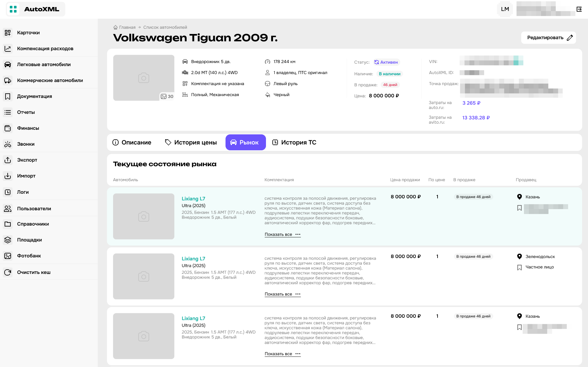Click the Звонки phone icon
The height and width of the screenshot is (367, 588).
click(x=8, y=144)
